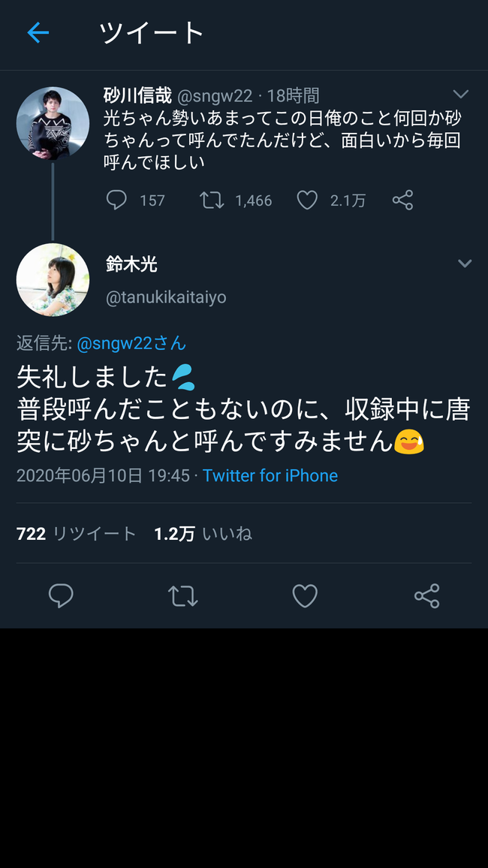Expand options chevron on 砂川信哉's tweet
Image resolution: width=488 pixels, height=868 pixels.
coord(461,94)
